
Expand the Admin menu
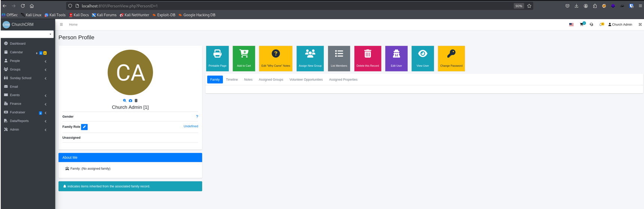coord(28,130)
